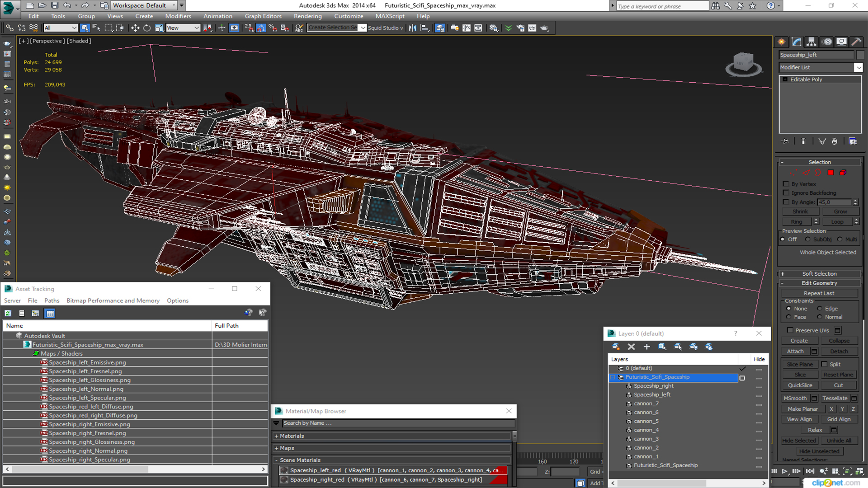Click the Select Object tool

pyautogui.click(x=85, y=28)
